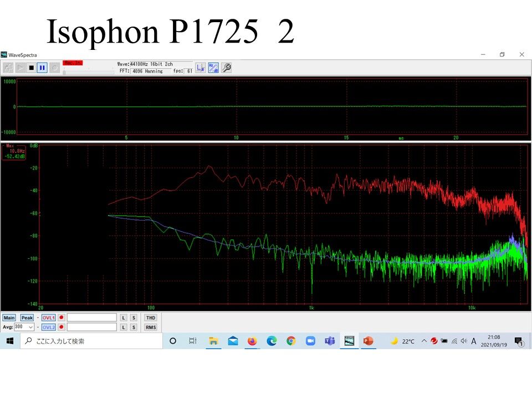Screen dimensions: 532x399
Task: Open the notification center icon
Action: pos(519,341)
